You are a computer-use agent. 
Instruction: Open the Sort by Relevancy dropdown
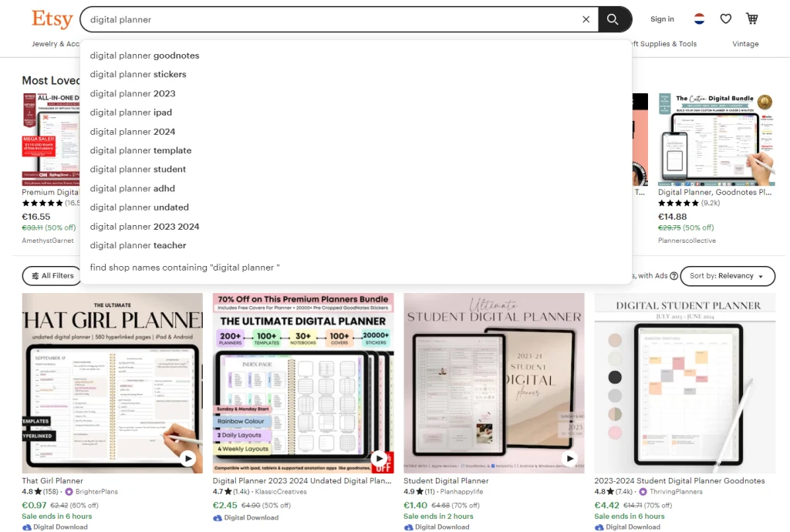coord(728,276)
